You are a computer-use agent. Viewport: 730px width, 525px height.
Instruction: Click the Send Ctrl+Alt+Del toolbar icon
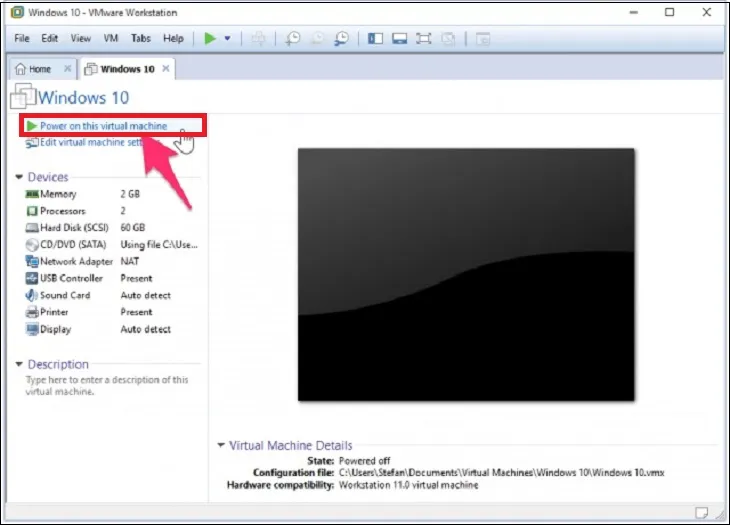point(259,39)
